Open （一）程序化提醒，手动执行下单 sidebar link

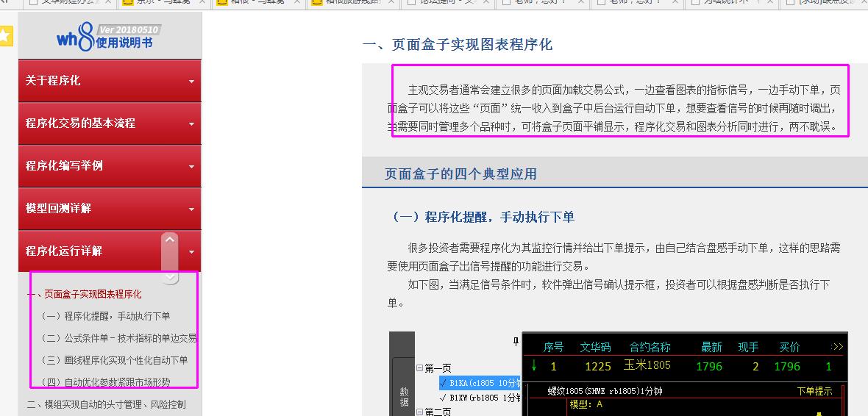(105, 317)
